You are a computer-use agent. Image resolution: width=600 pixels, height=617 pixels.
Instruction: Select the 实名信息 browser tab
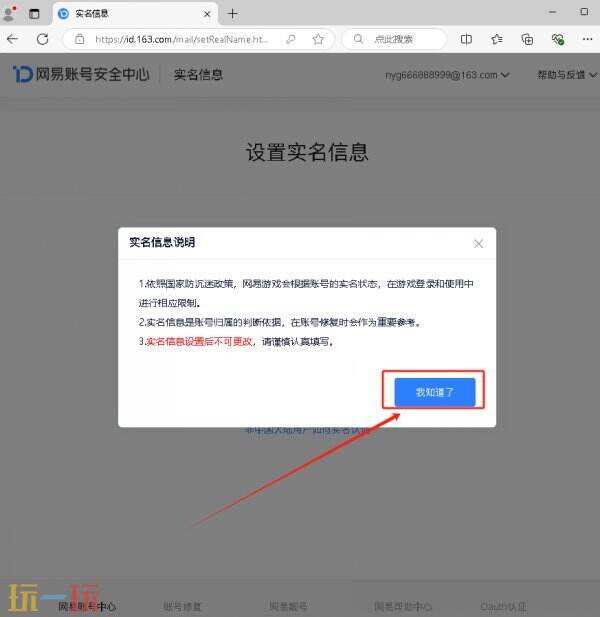pos(135,14)
